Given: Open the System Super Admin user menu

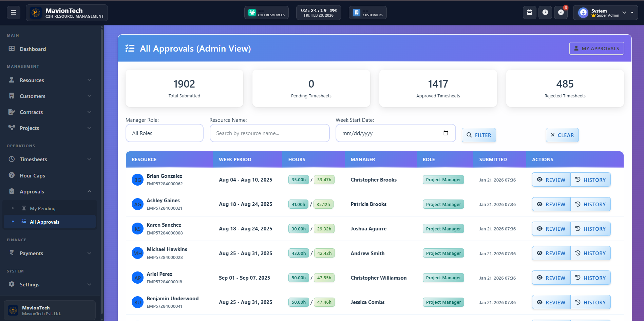Looking at the screenshot, I should pos(605,13).
